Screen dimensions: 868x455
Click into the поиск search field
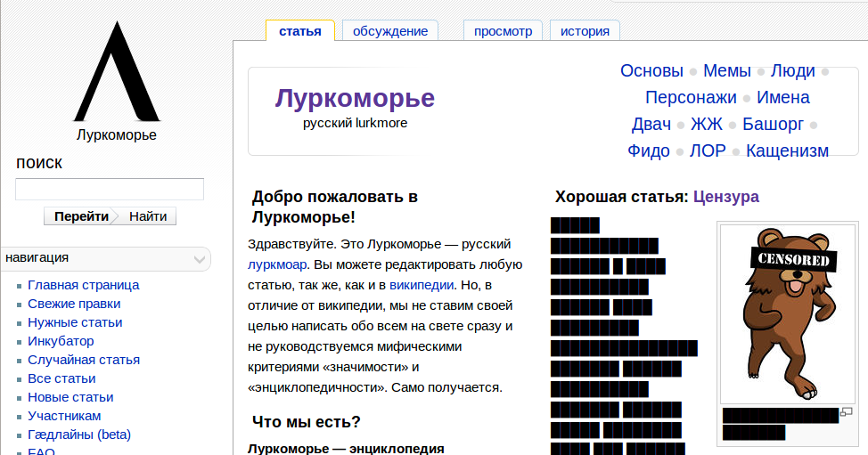pos(110,190)
